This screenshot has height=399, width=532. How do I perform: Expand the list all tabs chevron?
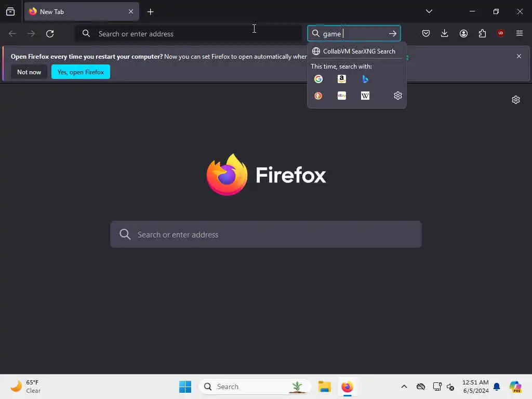(429, 11)
